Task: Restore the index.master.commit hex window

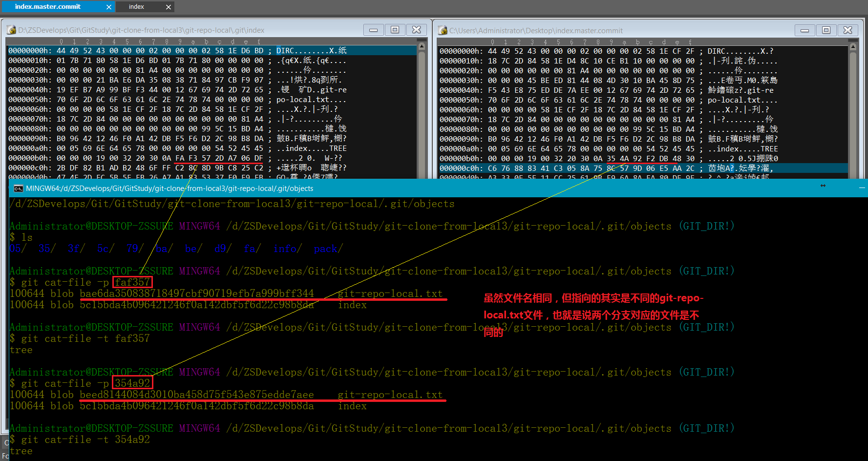Action: [826, 30]
